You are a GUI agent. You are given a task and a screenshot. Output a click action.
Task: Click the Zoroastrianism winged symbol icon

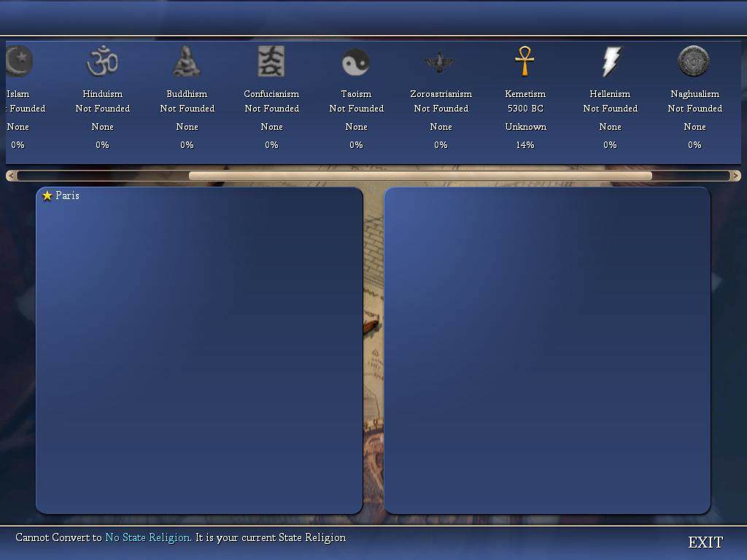[x=441, y=62]
